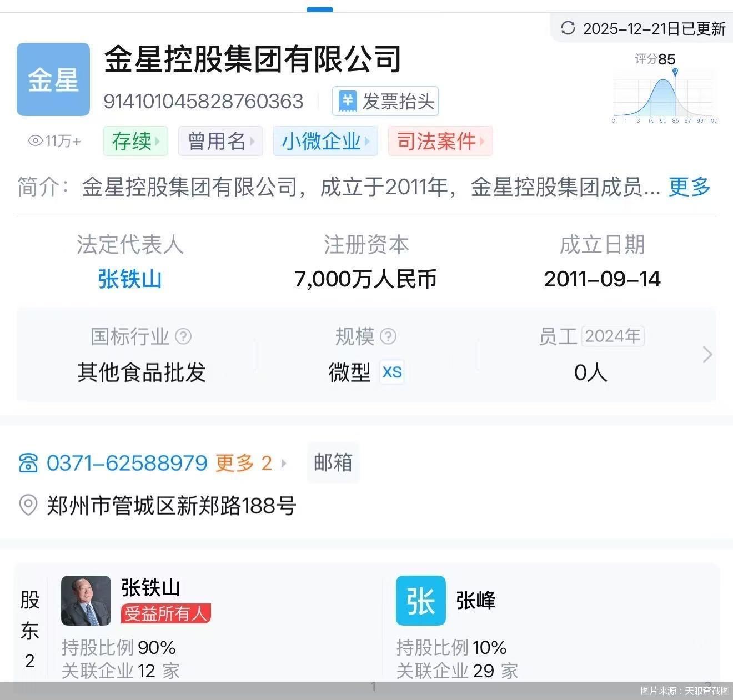733x700 pixels.
Task: Open the help icon next to 规模
Action: 388,336
